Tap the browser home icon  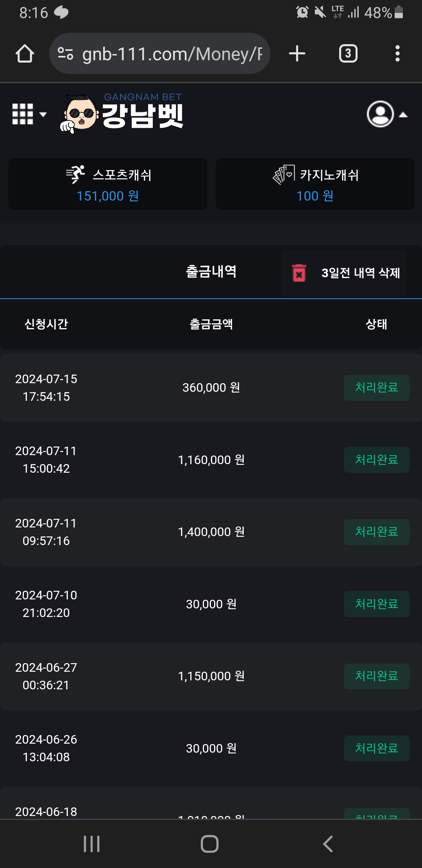[x=25, y=54]
